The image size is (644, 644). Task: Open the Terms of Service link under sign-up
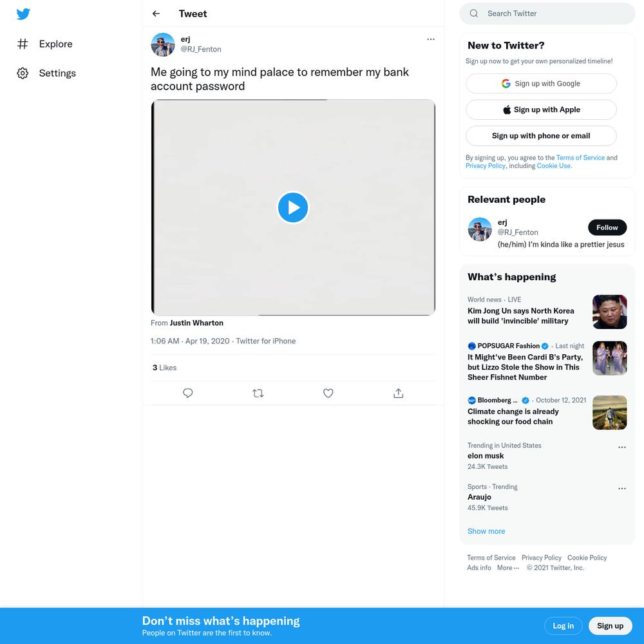point(580,158)
